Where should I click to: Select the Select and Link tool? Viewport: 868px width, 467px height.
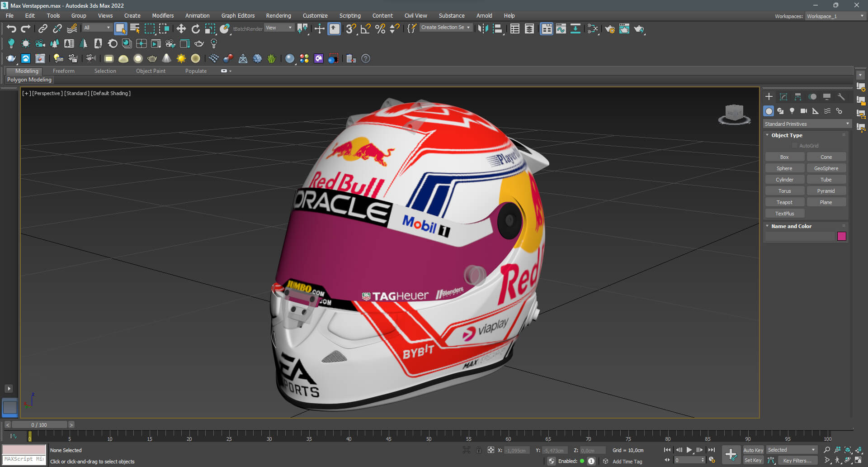[x=42, y=29]
